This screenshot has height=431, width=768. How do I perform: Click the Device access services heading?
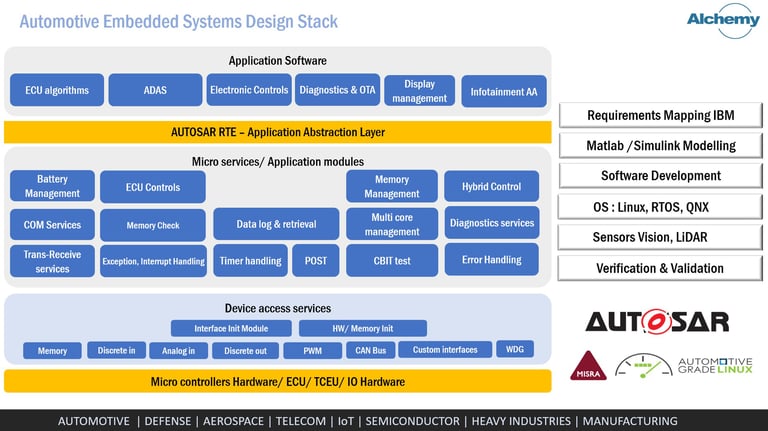coord(278,308)
